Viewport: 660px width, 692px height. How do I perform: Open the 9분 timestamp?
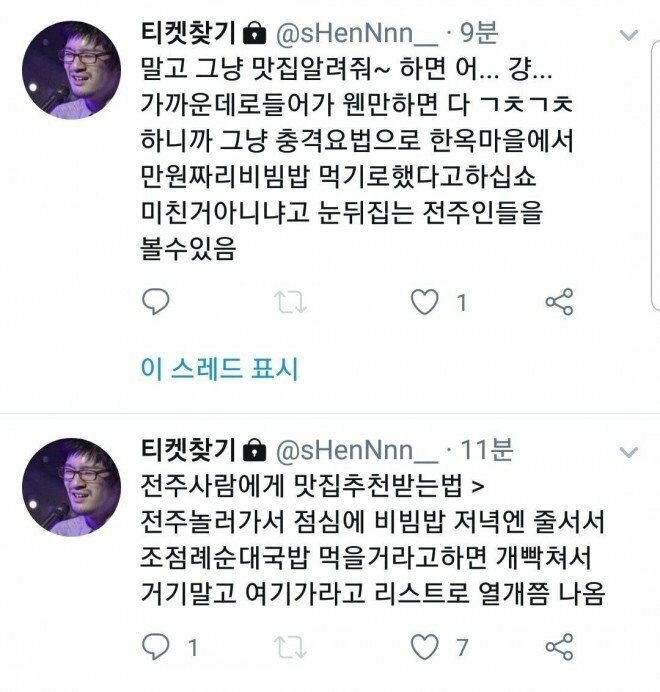click(479, 33)
